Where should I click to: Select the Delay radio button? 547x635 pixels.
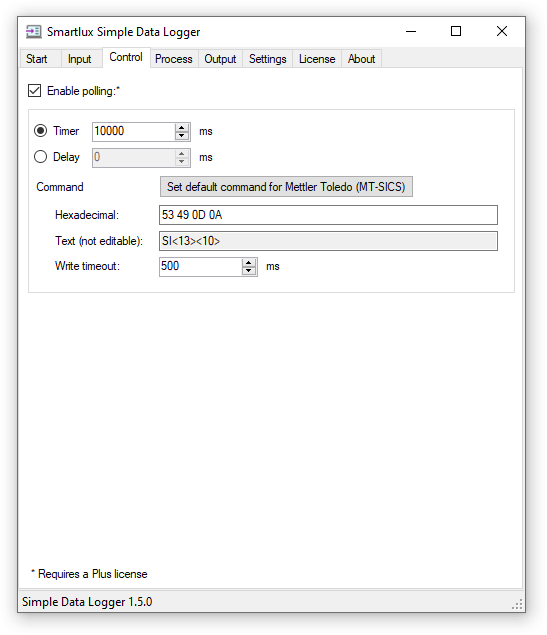coord(40,157)
